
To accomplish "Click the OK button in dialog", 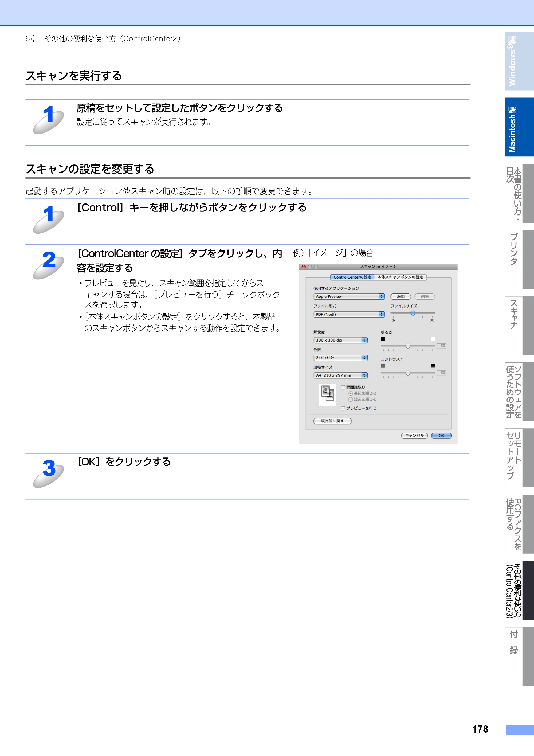I will click(442, 436).
